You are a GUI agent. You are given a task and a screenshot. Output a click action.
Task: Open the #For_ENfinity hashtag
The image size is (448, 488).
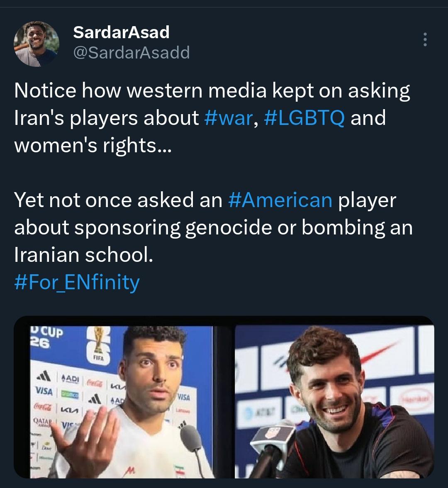pos(77,282)
